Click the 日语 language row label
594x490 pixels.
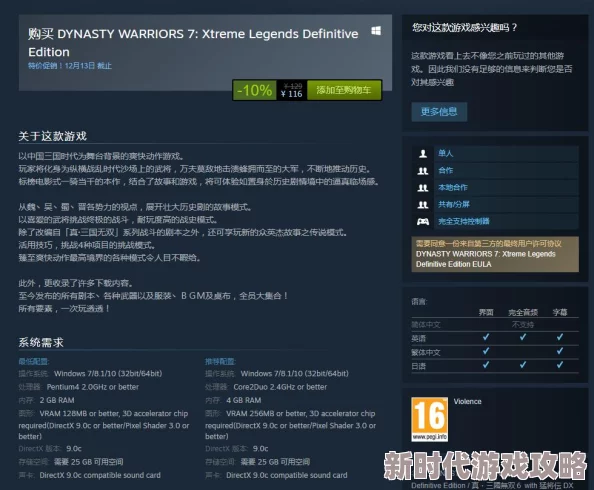pyautogui.click(x=419, y=366)
